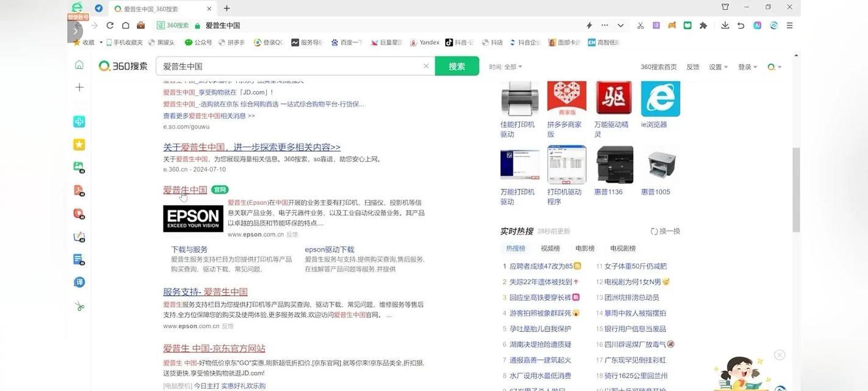Click the scissors screenshot icon in toolbar
The width and height of the screenshot is (868, 391).
640,25
